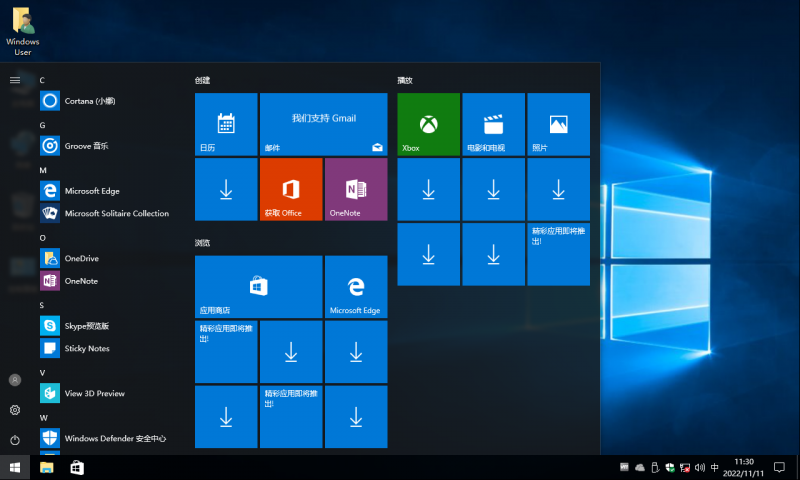
Task: Click the letter O section header
Action: 42,238
